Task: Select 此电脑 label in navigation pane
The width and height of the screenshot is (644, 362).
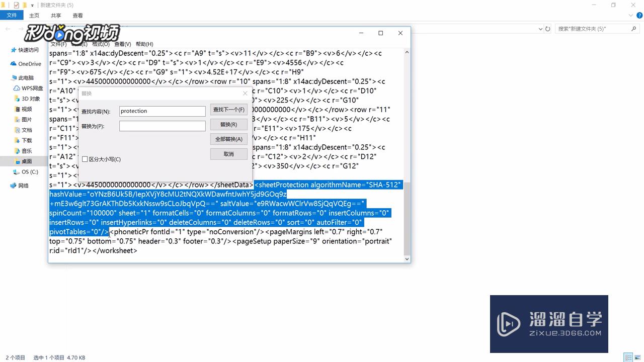Action: click(26, 78)
